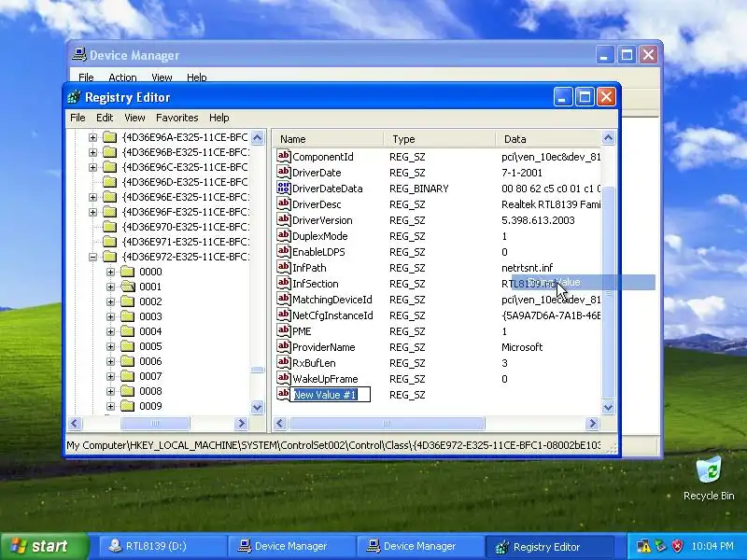This screenshot has height=560, width=747.
Task: Click the NetCfgInstanceId string value icon
Action: (x=284, y=315)
